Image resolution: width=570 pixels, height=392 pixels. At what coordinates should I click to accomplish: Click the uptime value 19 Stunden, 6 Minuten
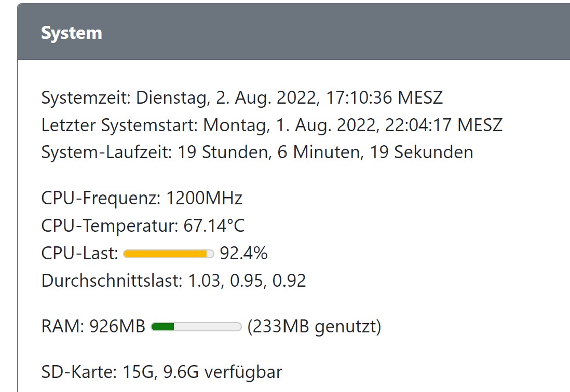coord(283,152)
